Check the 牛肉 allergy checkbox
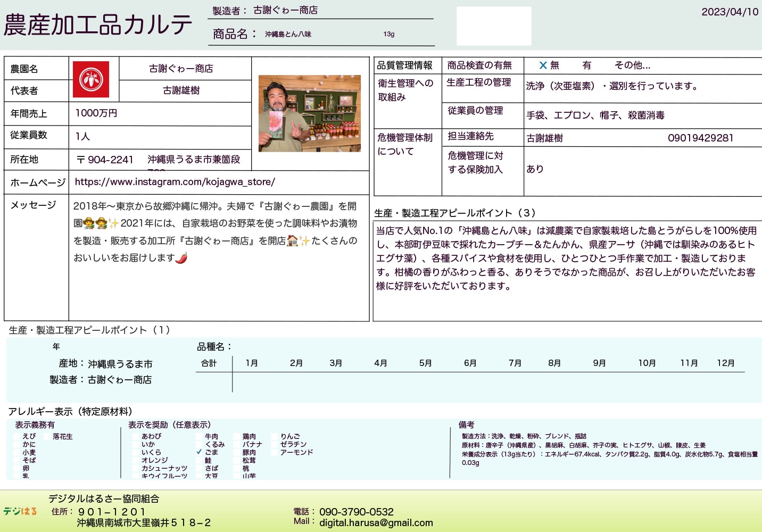The image size is (762, 532). (x=200, y=436)
